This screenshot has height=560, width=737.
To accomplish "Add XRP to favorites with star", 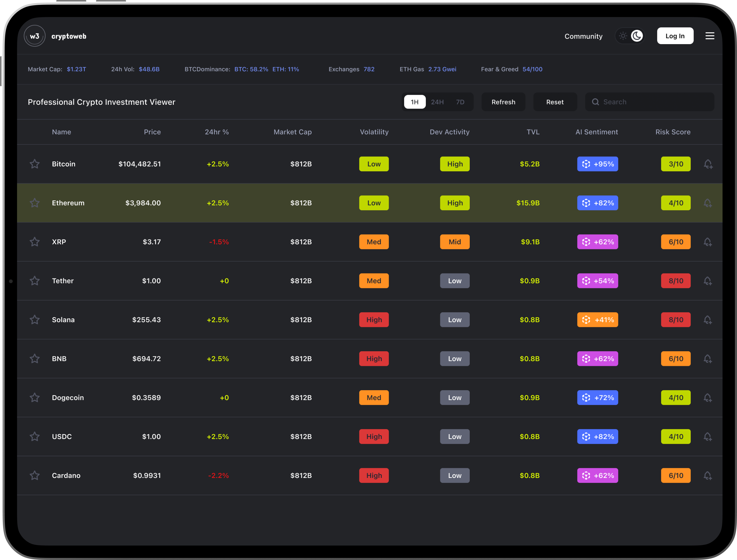I will click(35, 242).
